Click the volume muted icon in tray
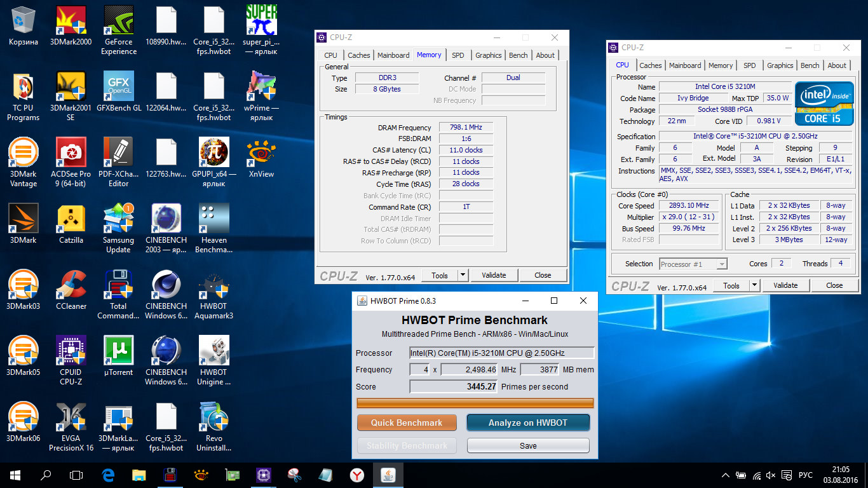This screenshot has width=868, height=488. pyautogui.click(x=772, y=475)
